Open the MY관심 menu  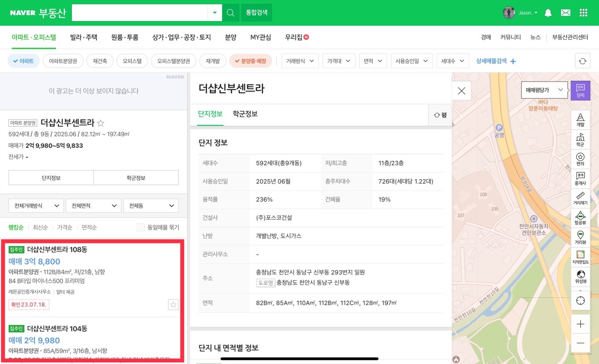(x=260, y=37)
